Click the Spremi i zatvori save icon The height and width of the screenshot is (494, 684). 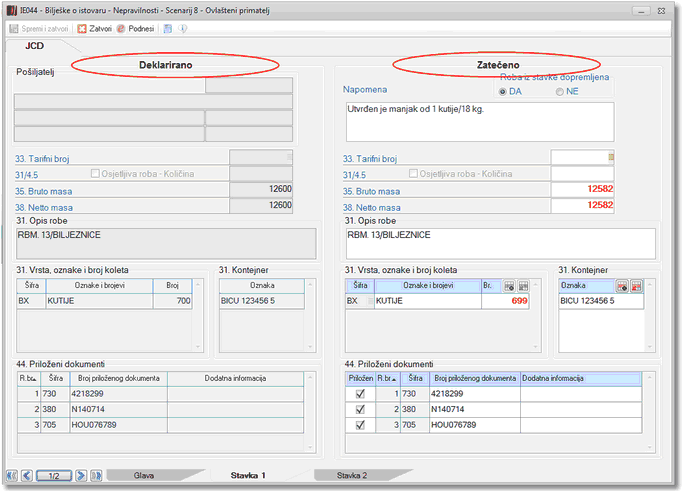click(x=14, y=29)
